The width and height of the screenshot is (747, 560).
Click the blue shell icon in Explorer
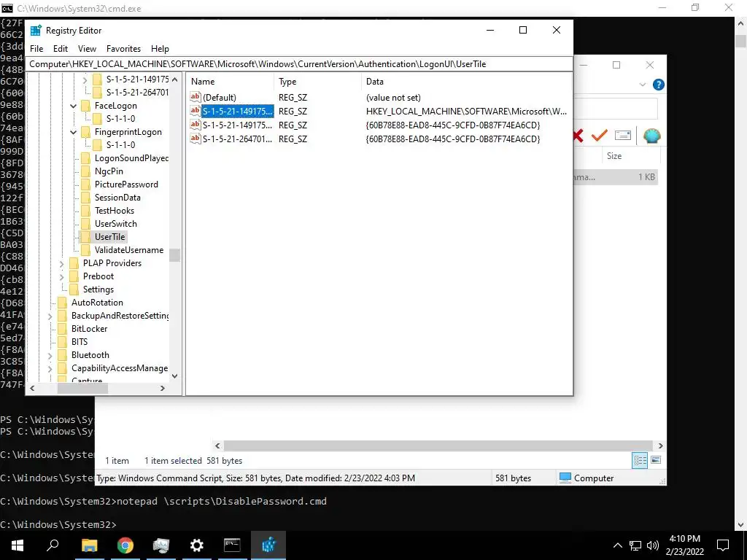pos(651,136)
